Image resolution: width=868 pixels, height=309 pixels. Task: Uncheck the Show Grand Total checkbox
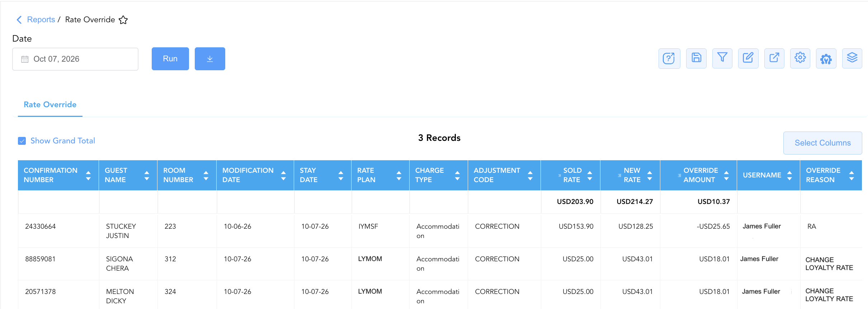[x=22, y=141]
